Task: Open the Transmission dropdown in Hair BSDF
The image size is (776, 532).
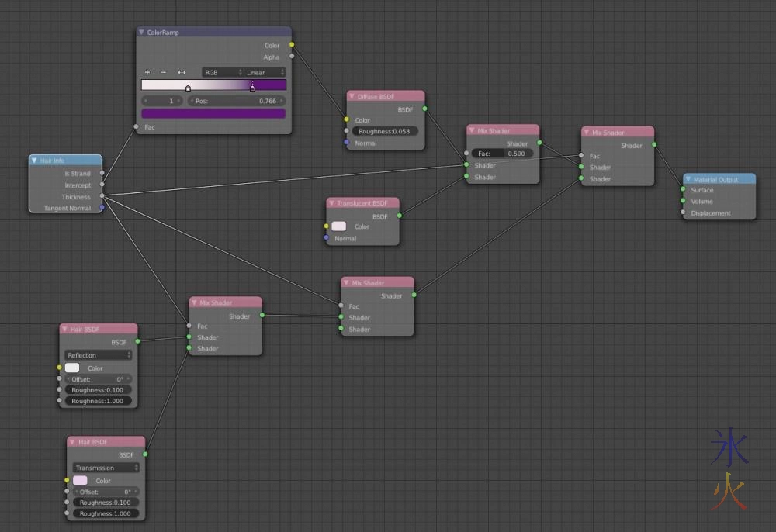Action: 106,468
